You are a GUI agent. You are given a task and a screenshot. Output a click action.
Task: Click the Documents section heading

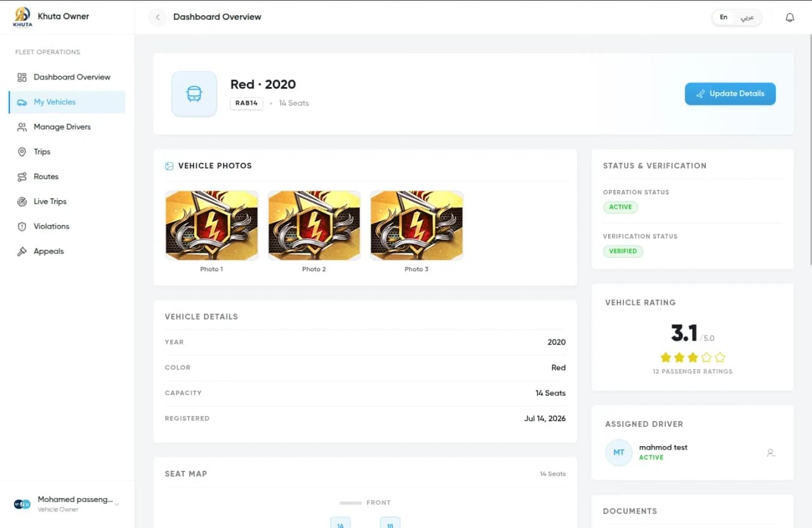630,511
